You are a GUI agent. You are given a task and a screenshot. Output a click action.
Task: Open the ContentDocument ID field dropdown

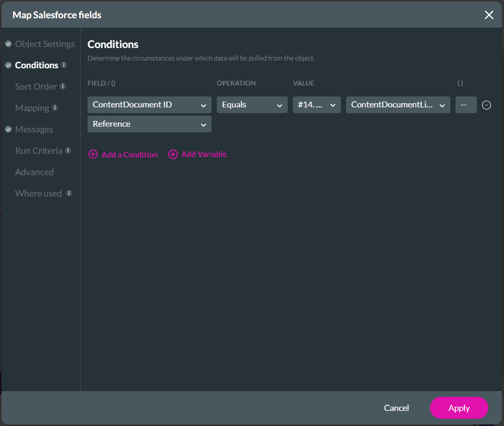click(150, 105)
